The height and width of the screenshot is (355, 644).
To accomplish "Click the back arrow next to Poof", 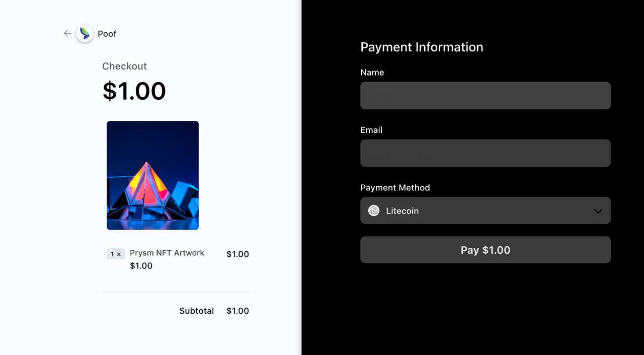I will click(67, 34).
